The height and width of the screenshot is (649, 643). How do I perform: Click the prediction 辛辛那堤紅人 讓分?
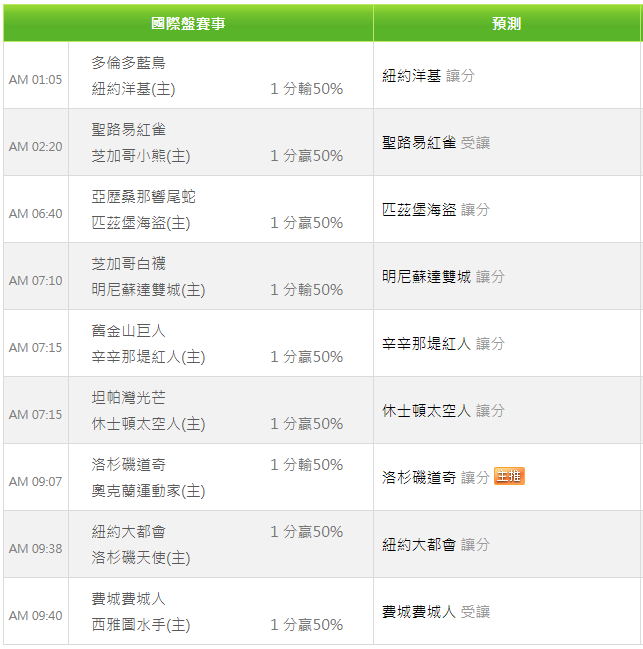[x=443, y=344]
